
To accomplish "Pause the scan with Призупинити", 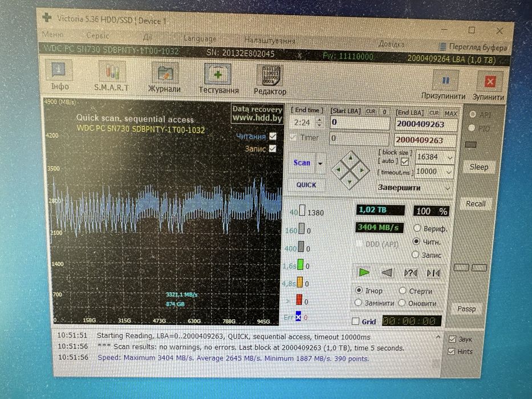I will tap(444, 85).
